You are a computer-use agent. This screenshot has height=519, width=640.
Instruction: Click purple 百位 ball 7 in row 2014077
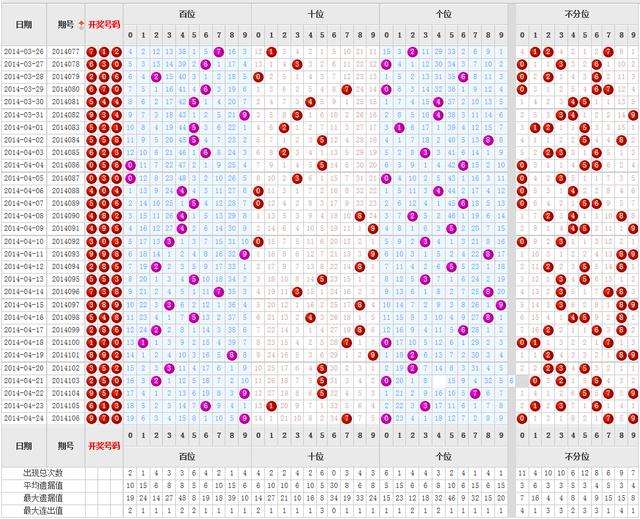219,52
